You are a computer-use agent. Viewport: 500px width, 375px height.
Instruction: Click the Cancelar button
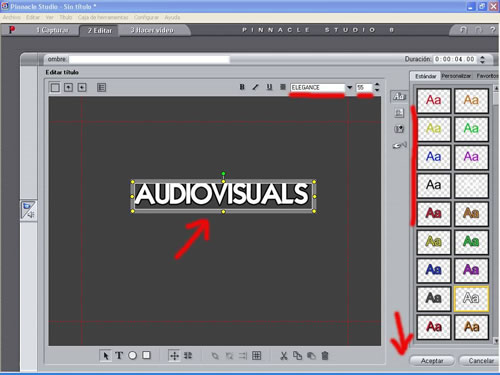(x=480, y=361)
